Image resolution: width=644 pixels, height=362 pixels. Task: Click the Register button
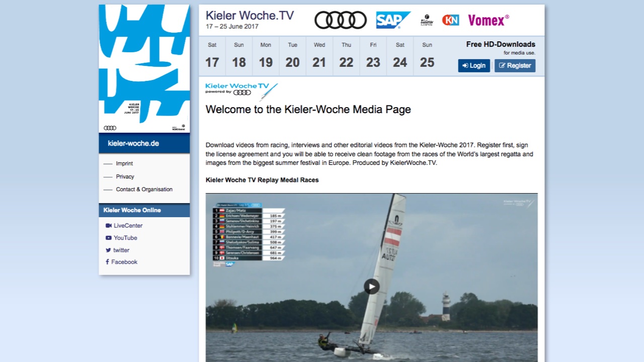515,65
